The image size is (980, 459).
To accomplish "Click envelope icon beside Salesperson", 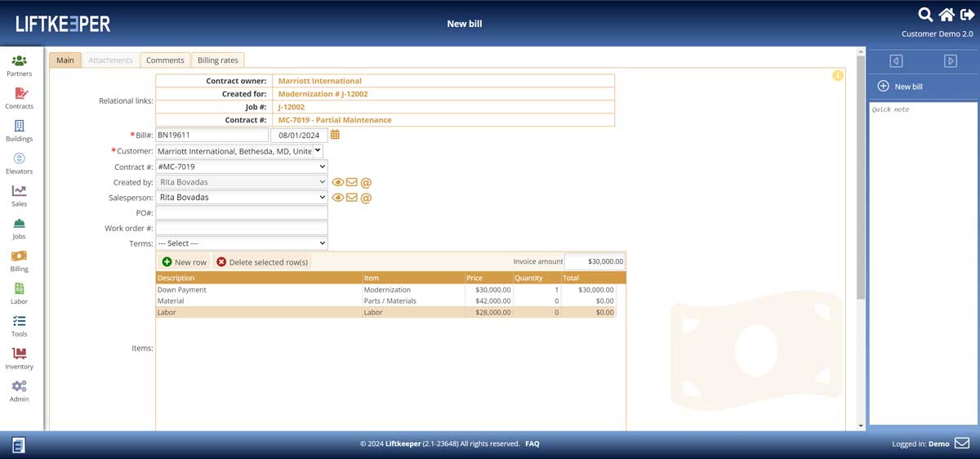I will 352,198.
